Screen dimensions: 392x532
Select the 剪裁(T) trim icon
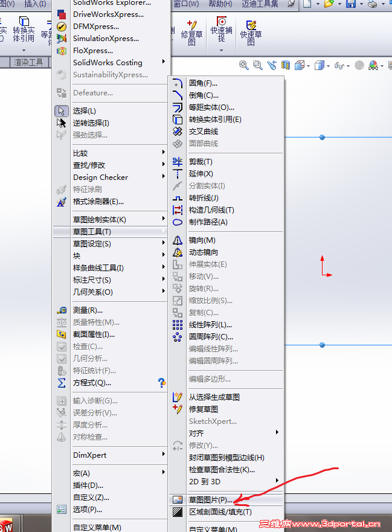pos(177,162)
